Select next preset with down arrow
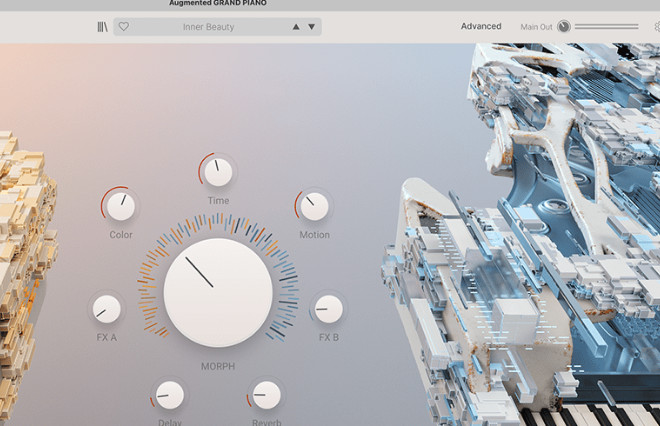Image resolution: width=660 pixels, height=426 pixels. click(x=311, y=27)
